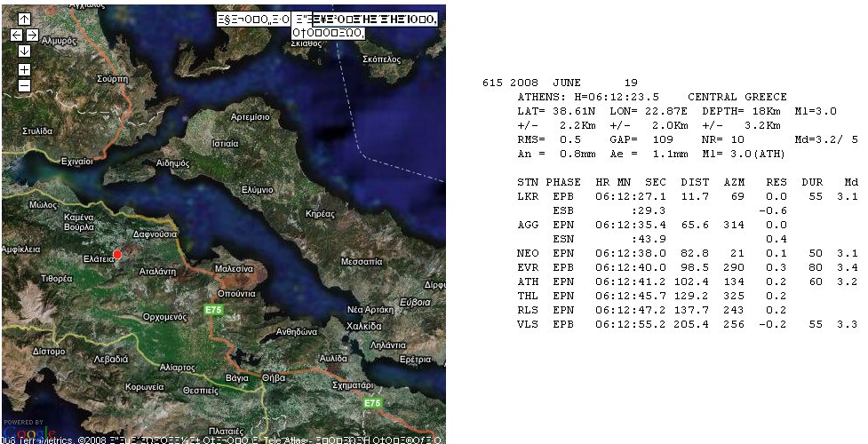
Task: Click the PHASE column header
Action: pos(563,182)
